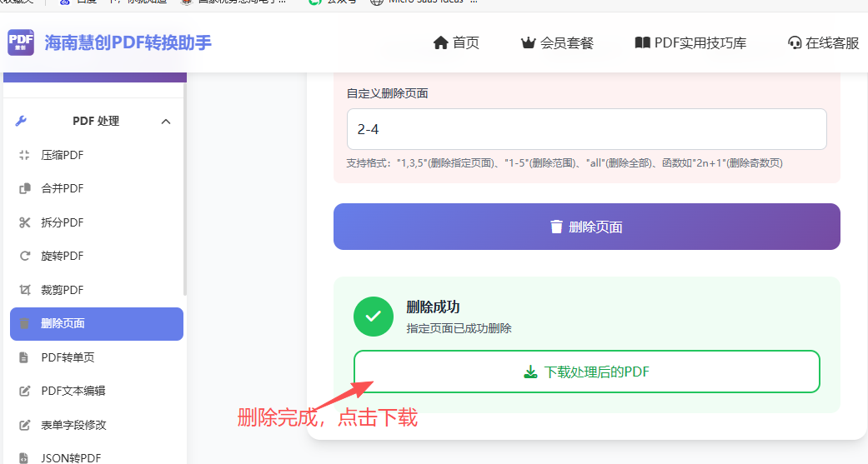Viewport: 868px width, 464px height.
Task: Click the download icon in 下载处理后的PDF button
Action: pyautogui.click(x=530, y=372)
